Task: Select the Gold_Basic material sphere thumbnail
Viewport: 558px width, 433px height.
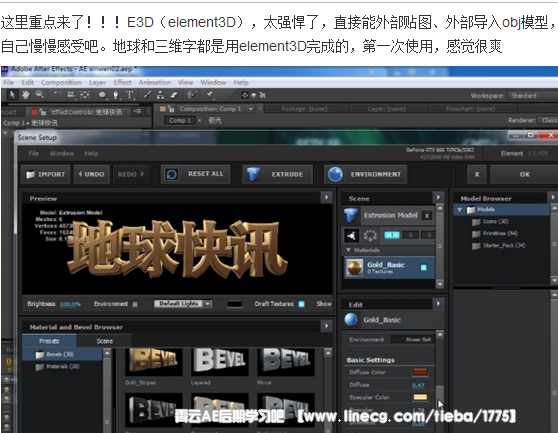Action: [x=355, y=268]
